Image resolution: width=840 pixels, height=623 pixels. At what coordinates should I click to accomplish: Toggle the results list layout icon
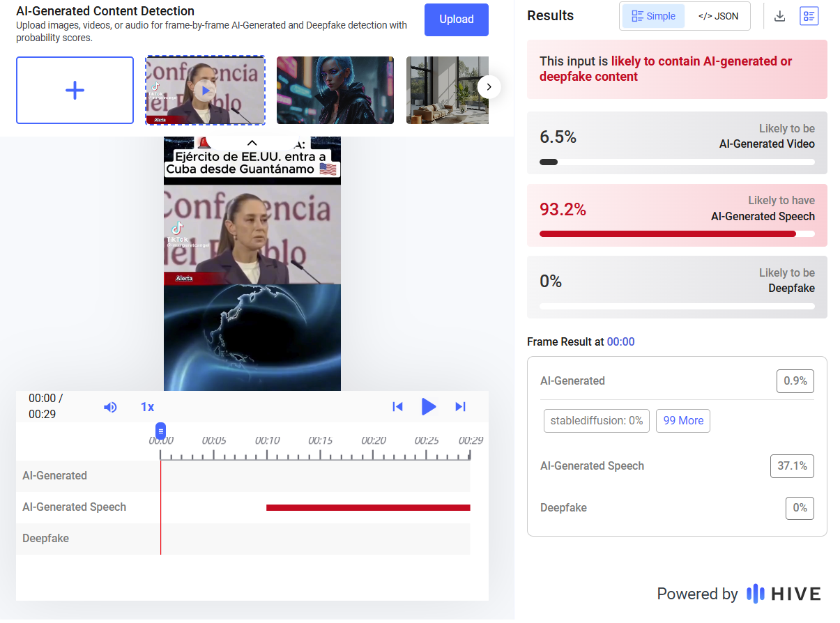pyautogui.click(x=809, y=16)
